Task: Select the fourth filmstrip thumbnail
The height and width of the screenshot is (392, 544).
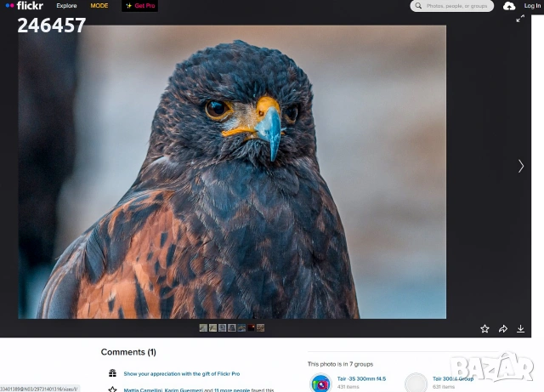Action: [232, 327]
